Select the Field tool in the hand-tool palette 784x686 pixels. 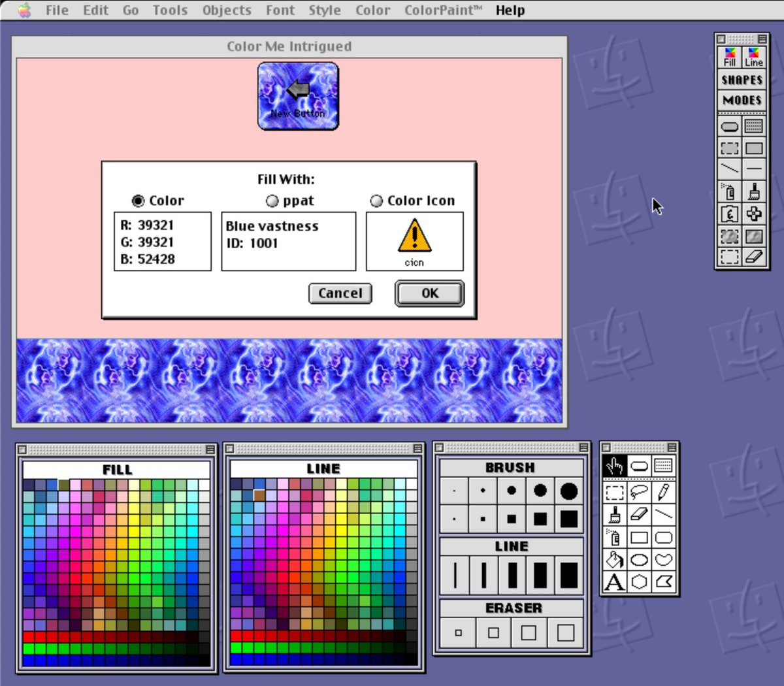pyautogui.click(x=663, y=466)
